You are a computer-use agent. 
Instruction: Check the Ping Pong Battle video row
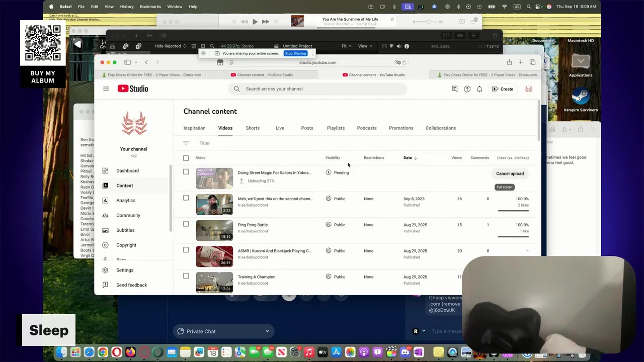click(186, 224)
